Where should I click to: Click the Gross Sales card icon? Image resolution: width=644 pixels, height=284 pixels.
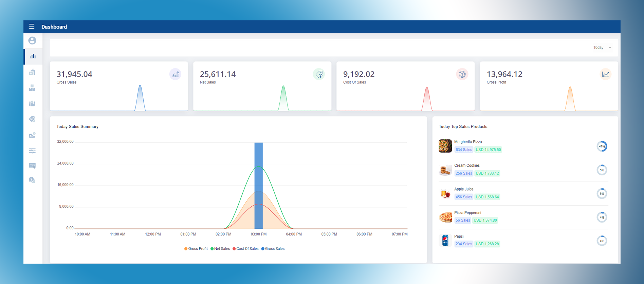coord(175,75)
